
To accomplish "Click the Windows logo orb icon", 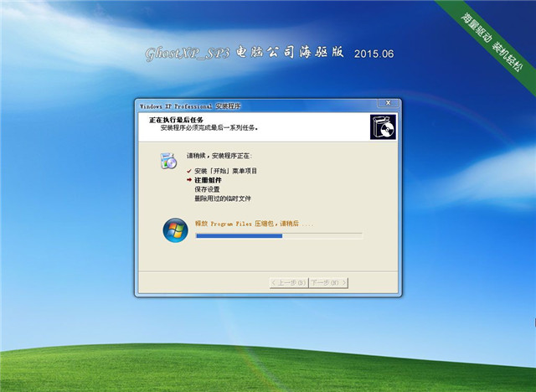I will point(176,229).
